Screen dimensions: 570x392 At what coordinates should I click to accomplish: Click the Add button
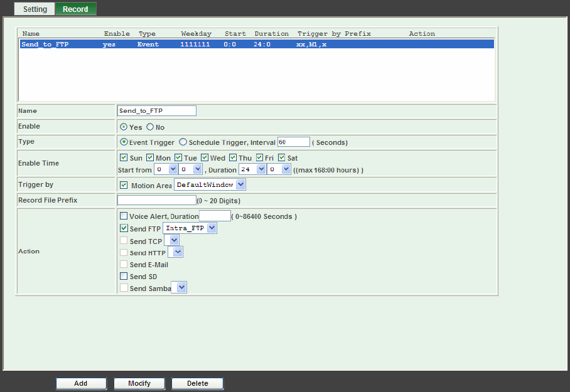point(81,383)
